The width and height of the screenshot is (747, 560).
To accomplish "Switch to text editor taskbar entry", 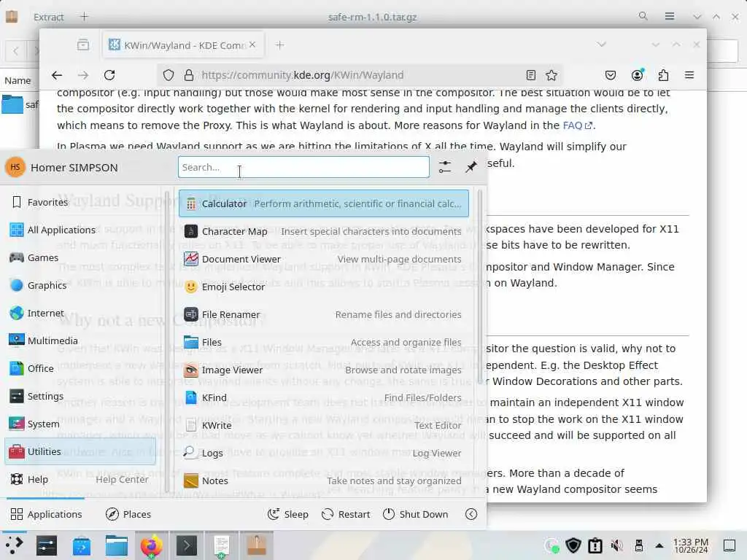I will tap(222, 545).
